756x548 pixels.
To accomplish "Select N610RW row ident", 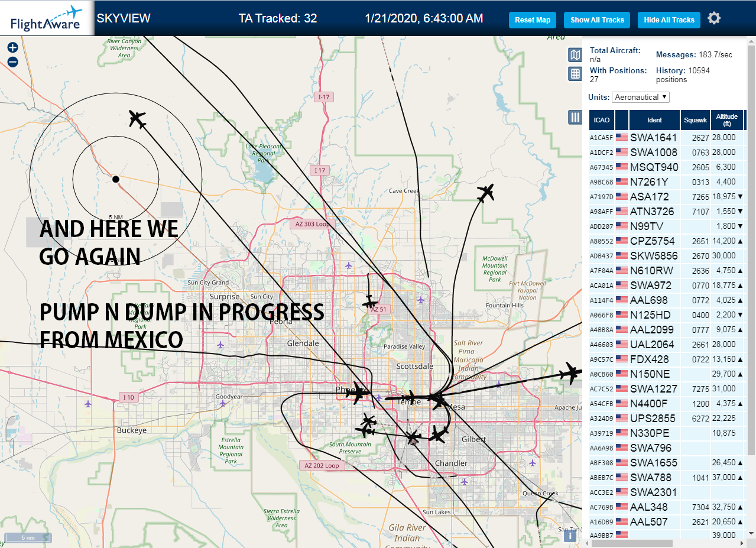I will (651, 270).
